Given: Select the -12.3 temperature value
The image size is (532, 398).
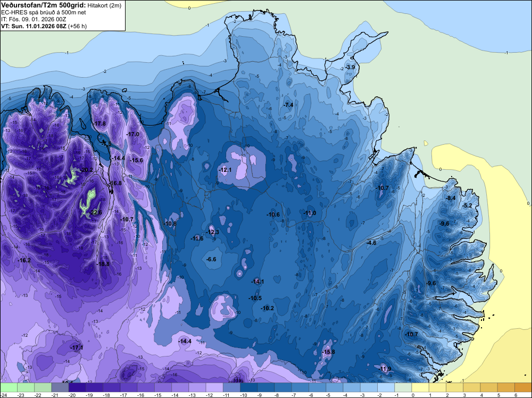Looking at the screenshot, I should coord(212,232).
